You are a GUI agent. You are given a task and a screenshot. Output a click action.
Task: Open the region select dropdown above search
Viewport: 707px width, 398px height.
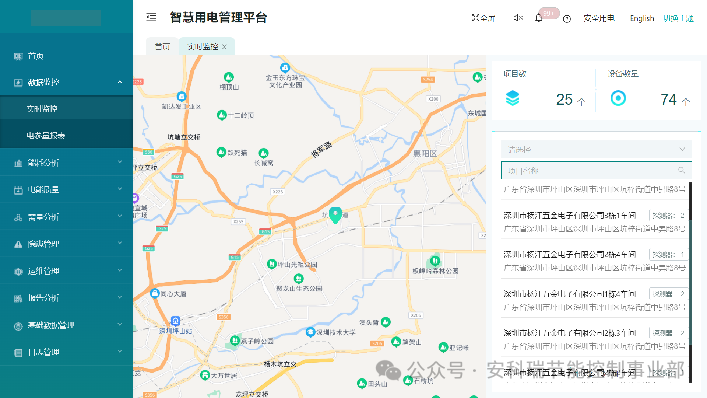[x=596, y=149]
